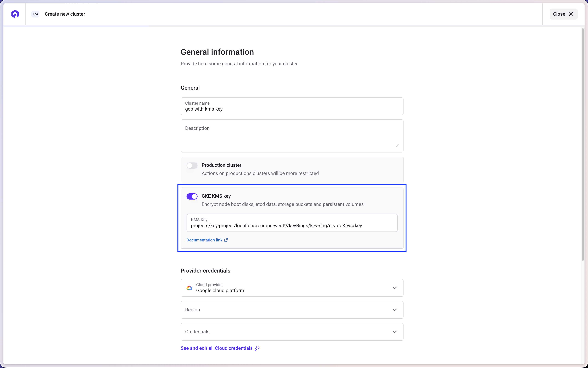Edit the Cluster name field
The height and width of the screenshot is (368, 588).
(x=292, y=106)
